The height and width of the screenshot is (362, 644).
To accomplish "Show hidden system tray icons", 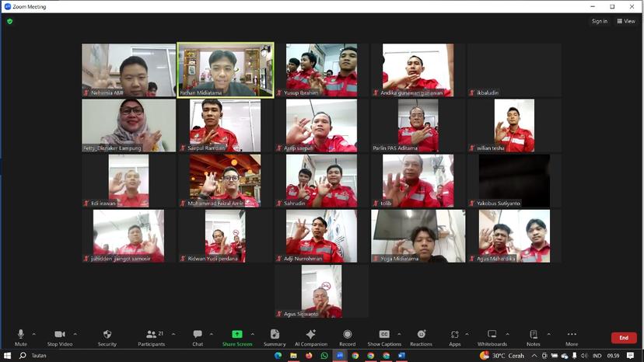I will pyautogui.click(x=534, y=356).
